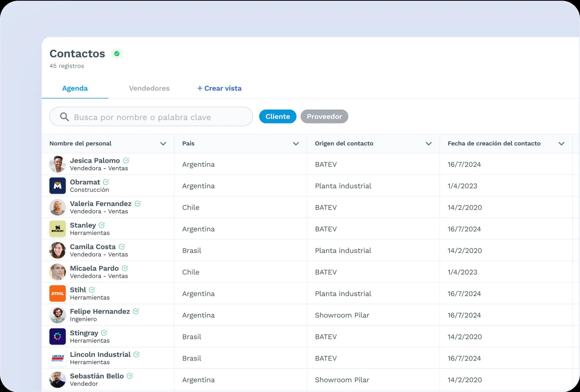Click the Stanley brand logo
The image size is (580, 392).
(x=57, y=229)
